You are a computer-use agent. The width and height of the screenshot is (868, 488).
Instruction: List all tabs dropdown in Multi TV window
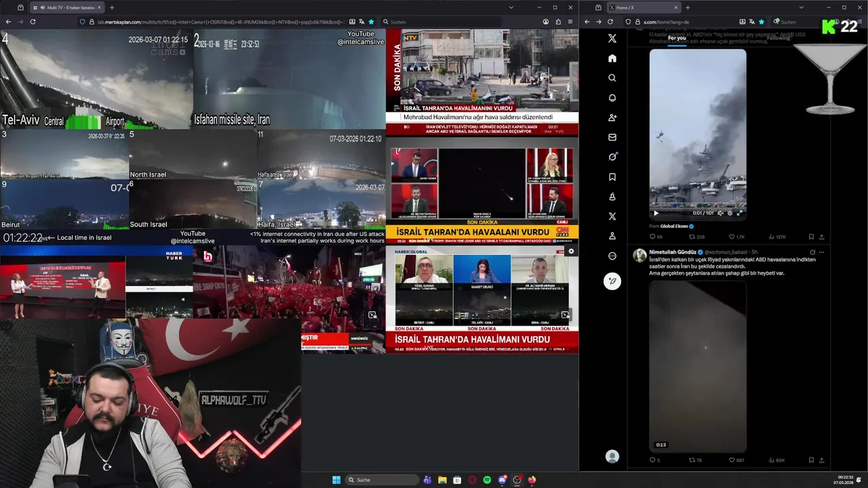tap(511, 7)
